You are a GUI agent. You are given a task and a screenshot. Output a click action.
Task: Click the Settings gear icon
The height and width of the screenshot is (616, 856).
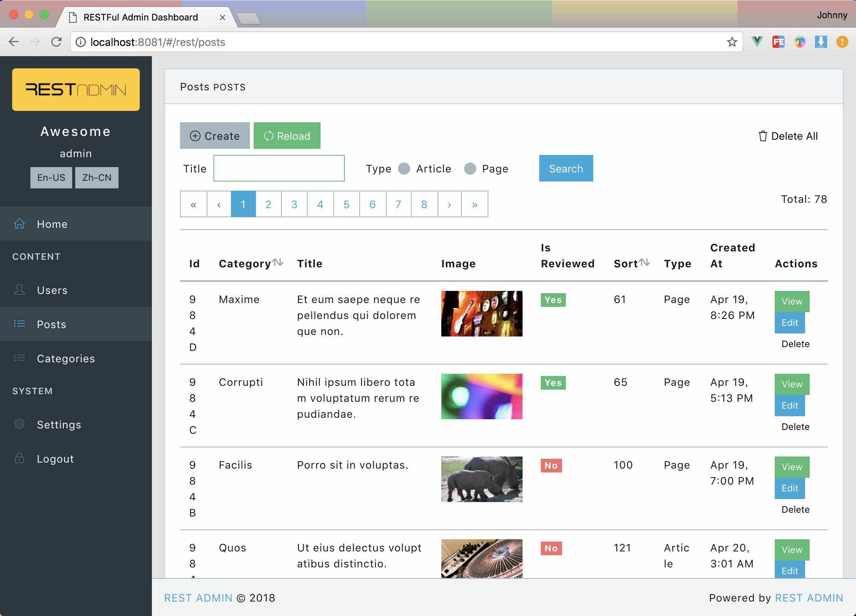tap(19, 424)
